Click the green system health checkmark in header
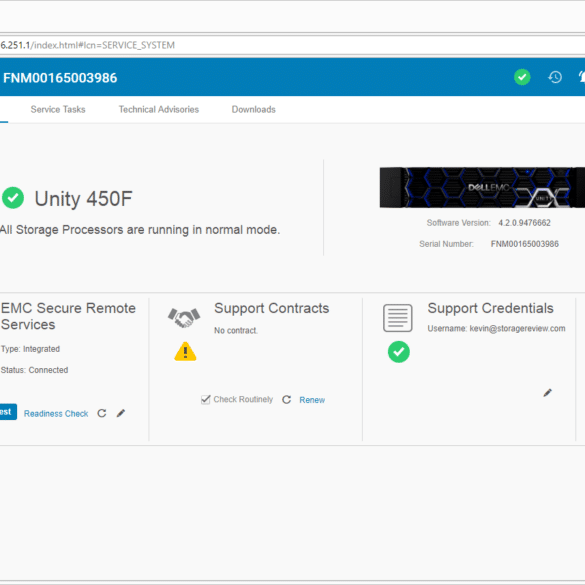 point(522,77)
